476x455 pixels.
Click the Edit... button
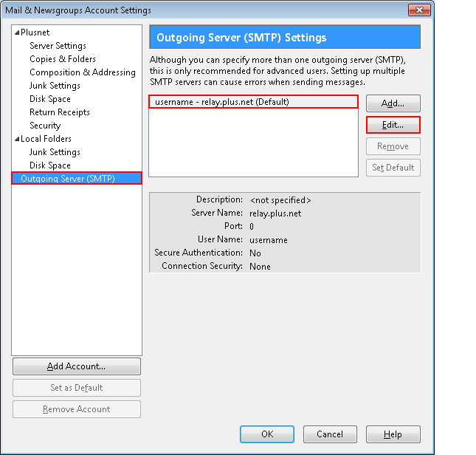(393, 125)
